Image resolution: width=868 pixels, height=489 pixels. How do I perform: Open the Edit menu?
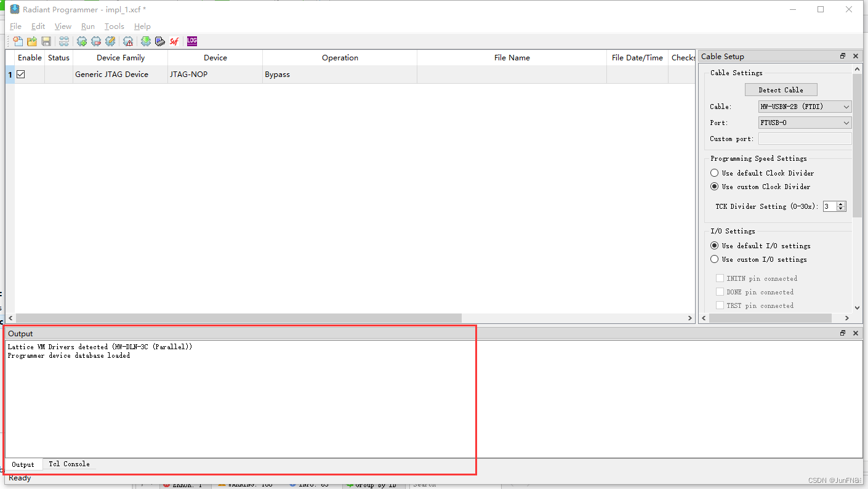[38, 26]
